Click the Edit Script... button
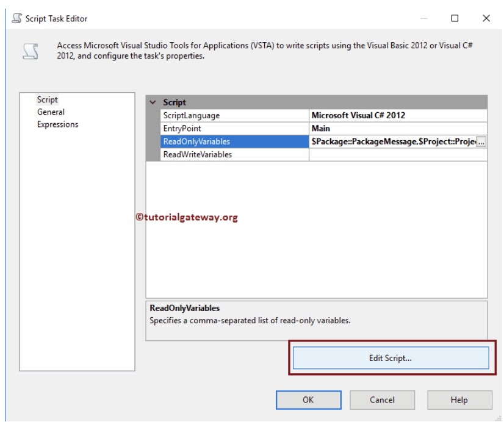 (391, 358)
